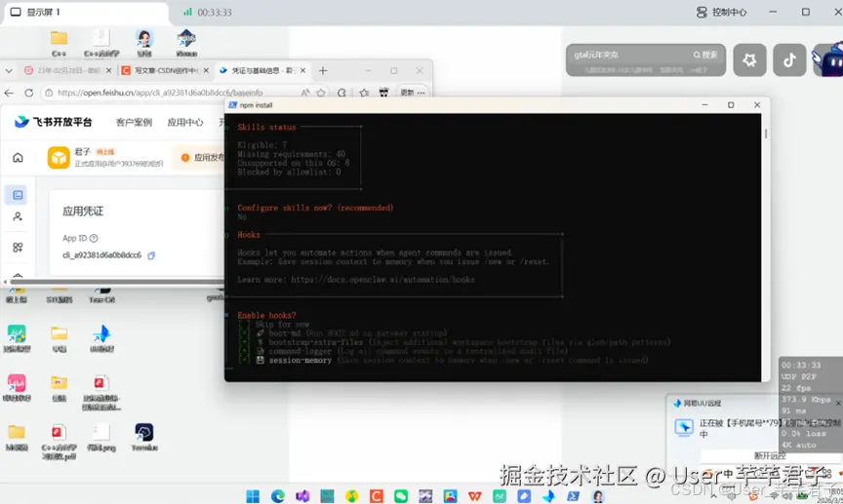The height and width of the screenshot is (504, 843).
Task: Select the 显示屏 1 tab in the remote viewer
Action: pos(86,13)
